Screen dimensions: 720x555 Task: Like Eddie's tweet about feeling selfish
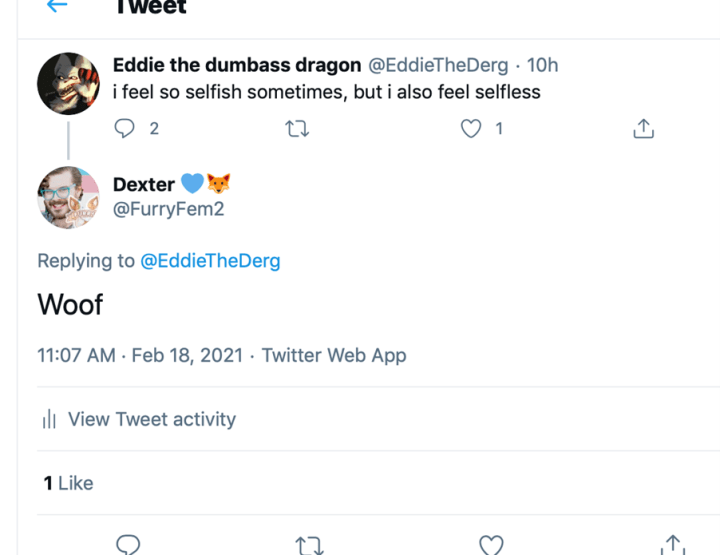(x=471, y=128)
